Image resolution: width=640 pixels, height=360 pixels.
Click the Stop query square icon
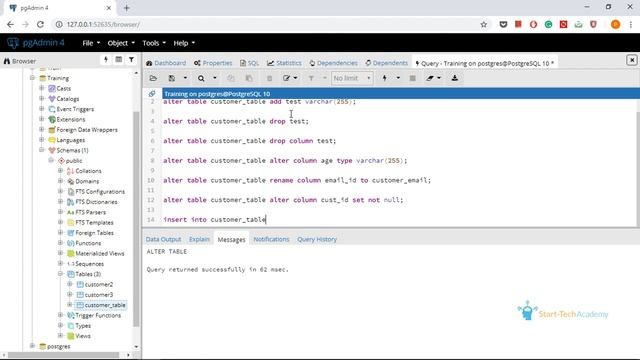click(413, 78)
